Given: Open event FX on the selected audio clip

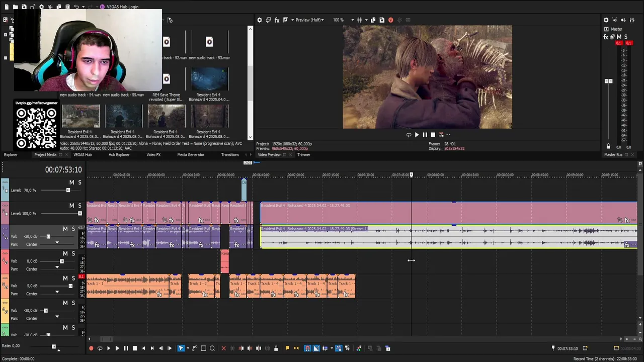Looking at the screenshot, I should point(627,245).
